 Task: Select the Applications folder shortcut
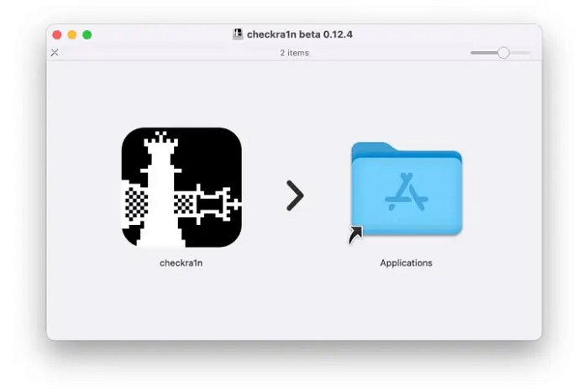click(407, 191)
